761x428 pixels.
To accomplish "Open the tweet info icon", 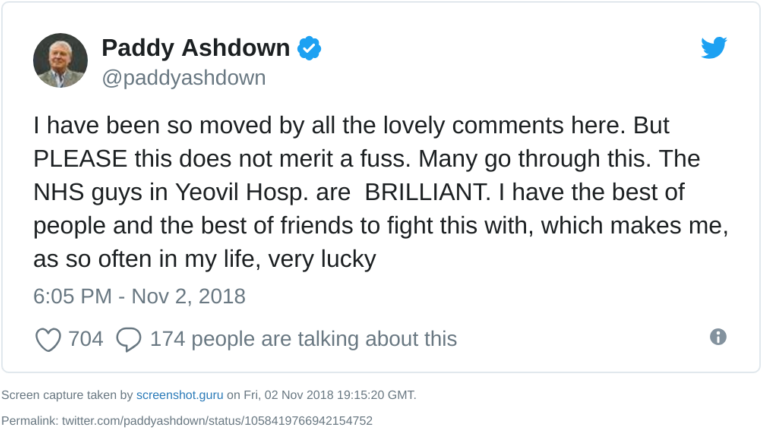I will click(718, 337).
